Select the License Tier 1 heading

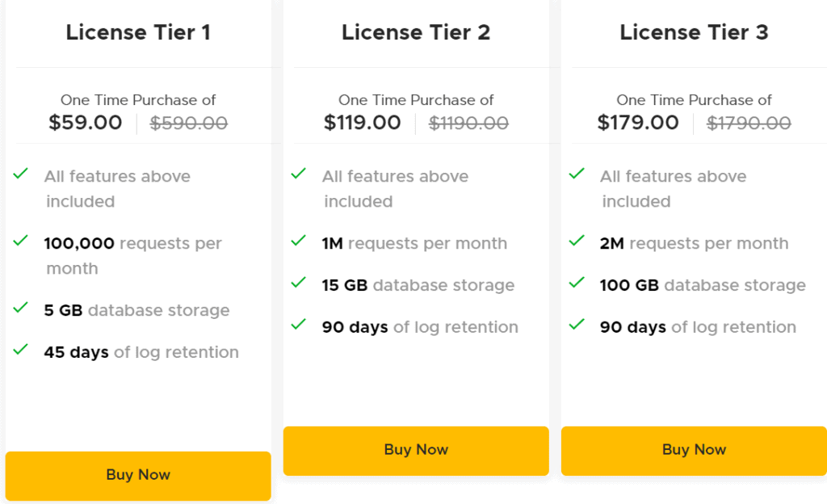(x=137, y=32)
